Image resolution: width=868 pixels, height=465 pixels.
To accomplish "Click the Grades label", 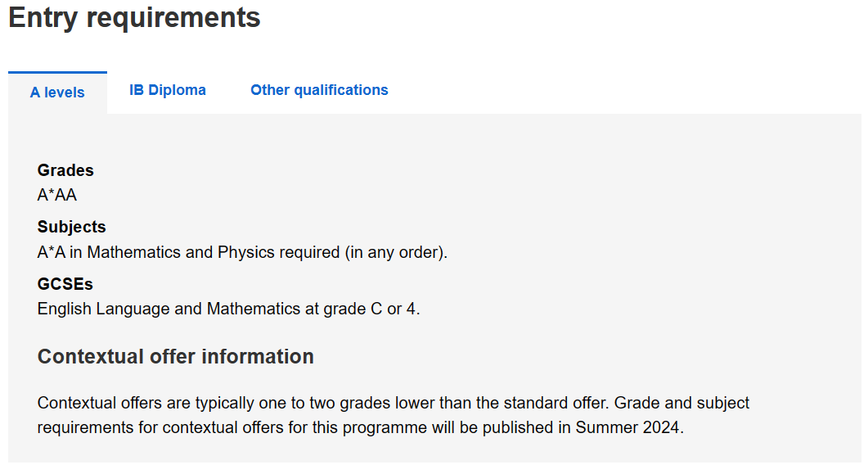I will tap(65, 170).
